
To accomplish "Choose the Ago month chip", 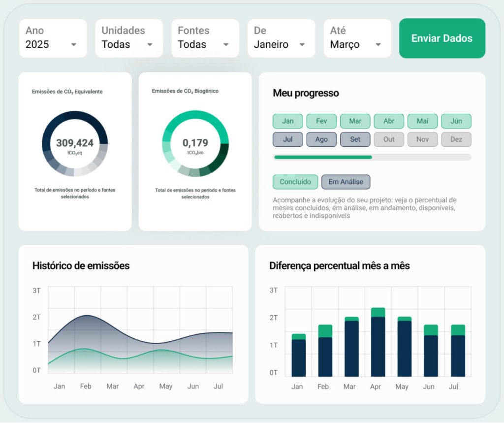I will click(x=321, y=139).
